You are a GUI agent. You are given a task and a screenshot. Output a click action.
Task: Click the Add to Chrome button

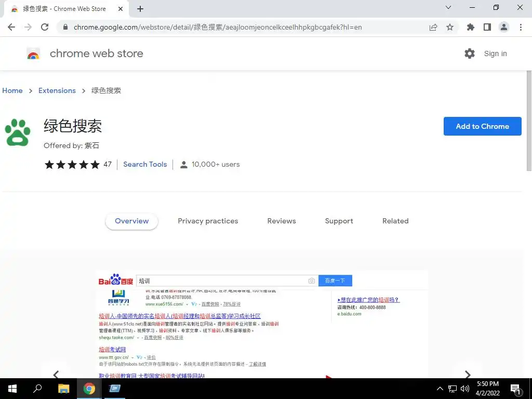pos(483,126)
